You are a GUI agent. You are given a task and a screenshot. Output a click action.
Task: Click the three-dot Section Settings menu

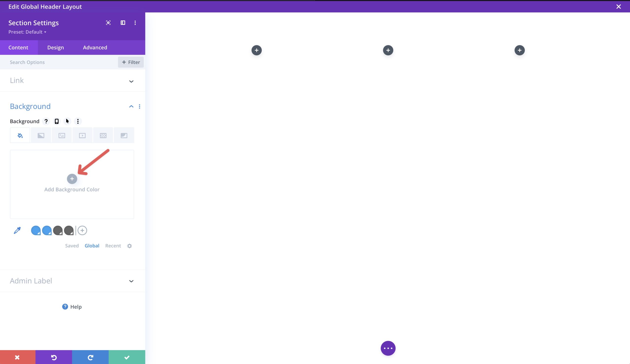[x=135, y=23]
